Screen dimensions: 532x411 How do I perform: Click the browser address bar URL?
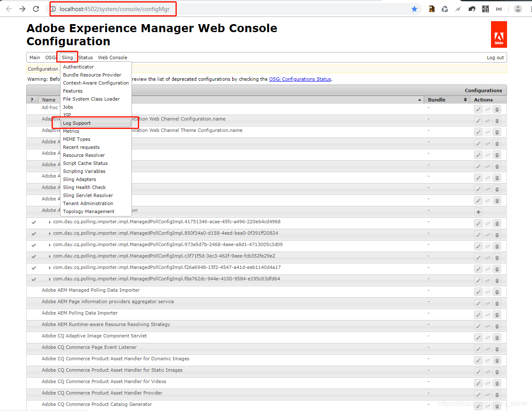click(114, 9)
